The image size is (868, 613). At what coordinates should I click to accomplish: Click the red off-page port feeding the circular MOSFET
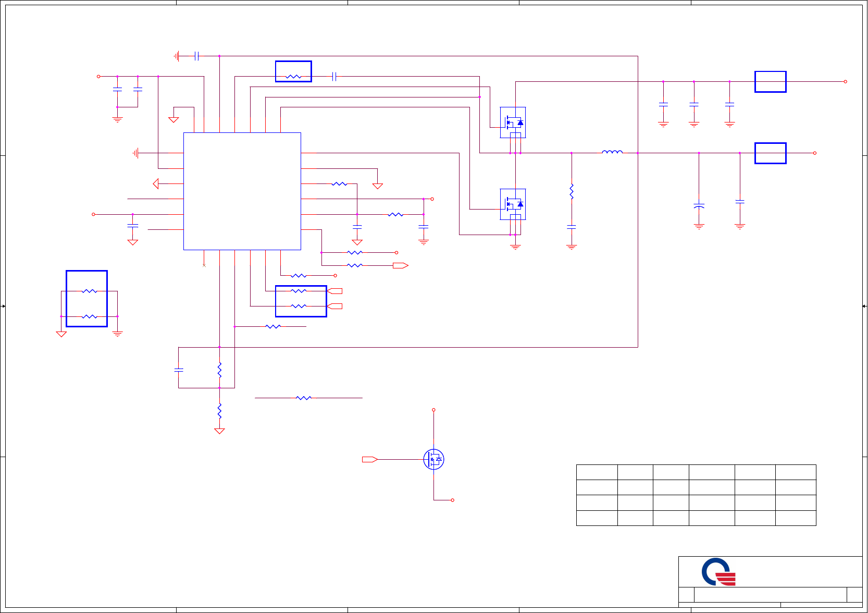tap(370, 459)
